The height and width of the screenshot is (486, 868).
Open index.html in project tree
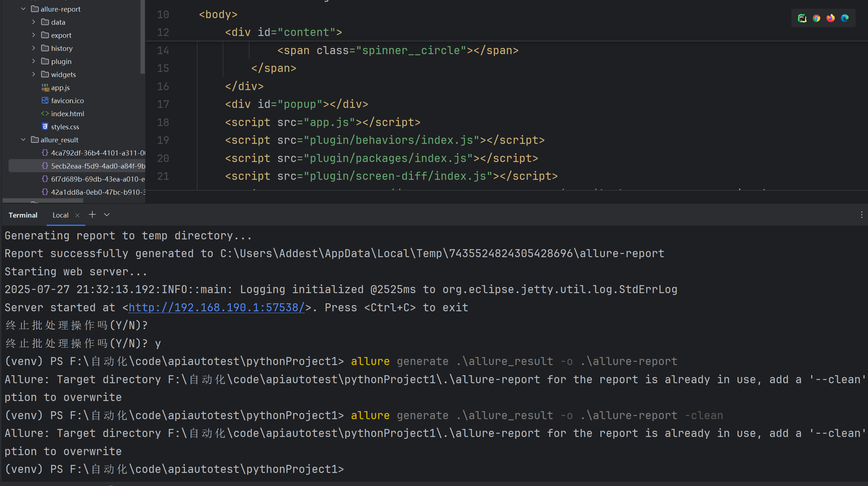pos(68,114)
